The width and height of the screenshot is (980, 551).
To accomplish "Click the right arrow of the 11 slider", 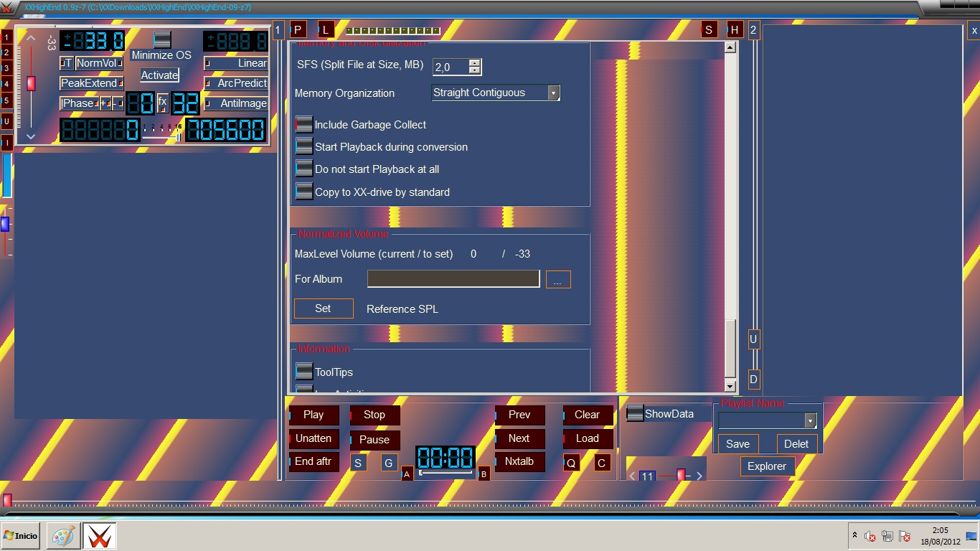I will tap(699, 476).
